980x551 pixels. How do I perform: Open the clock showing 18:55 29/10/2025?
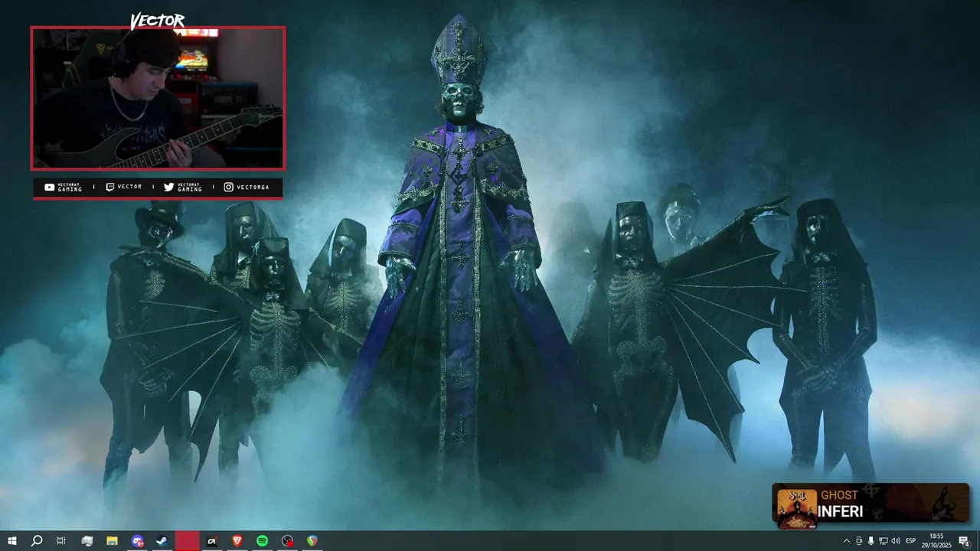936,541
